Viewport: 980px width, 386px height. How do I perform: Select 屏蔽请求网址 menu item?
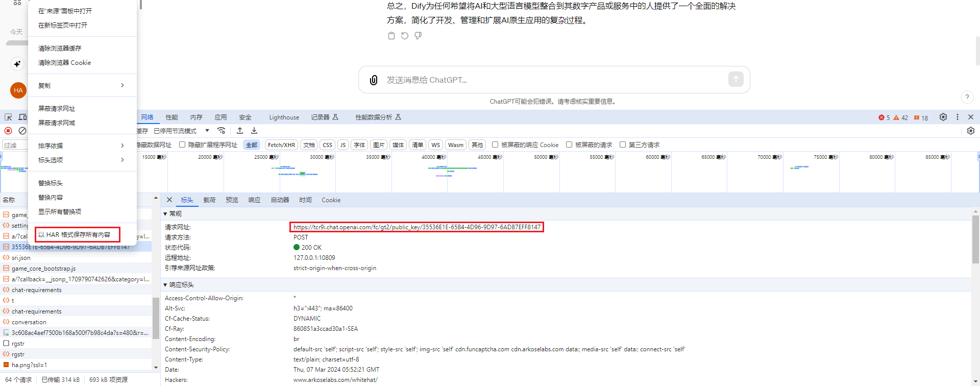82,108
